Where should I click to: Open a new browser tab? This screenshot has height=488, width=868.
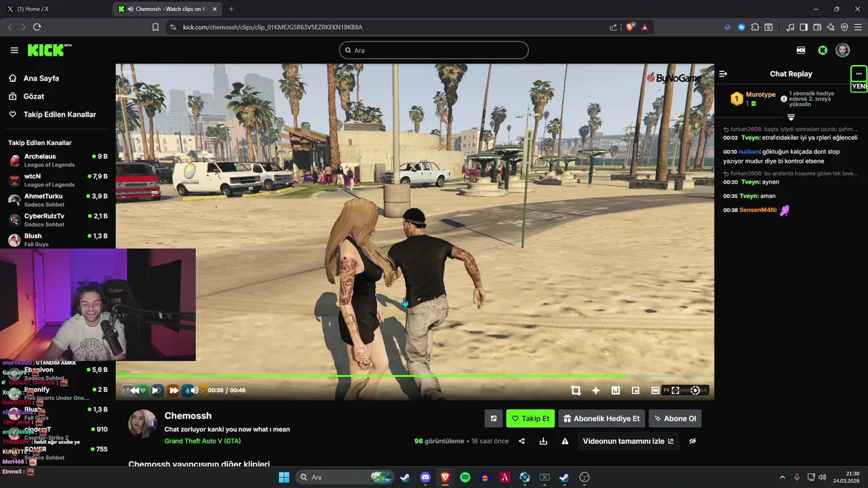coord(231,9)
